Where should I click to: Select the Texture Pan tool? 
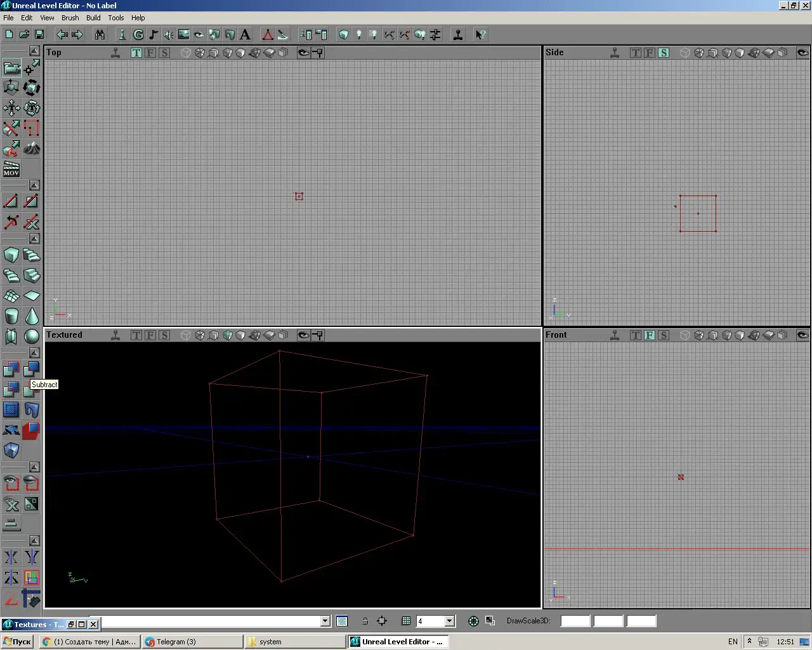coord(11,108)
